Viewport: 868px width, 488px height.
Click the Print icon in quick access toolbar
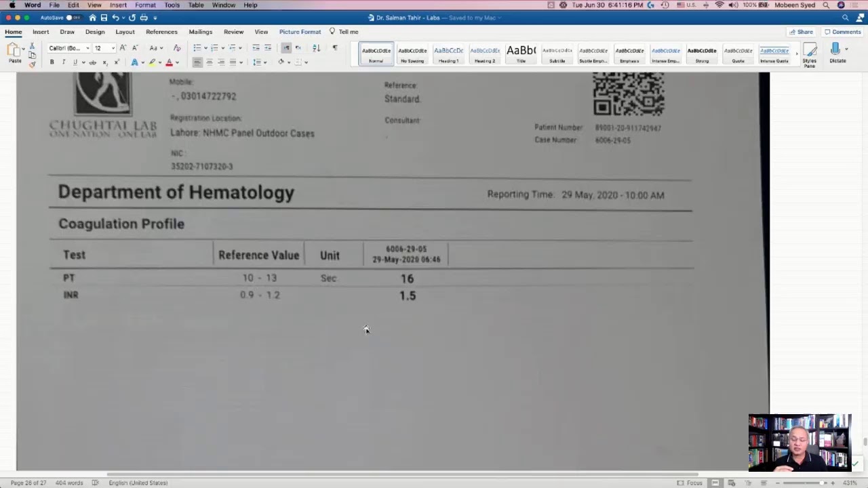pos(143,18)
